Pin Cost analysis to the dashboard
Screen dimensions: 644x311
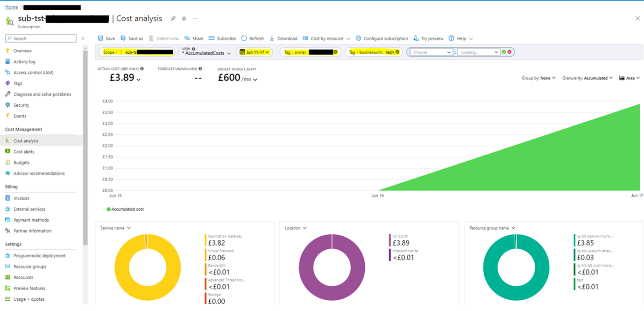[x=173, y=18]
